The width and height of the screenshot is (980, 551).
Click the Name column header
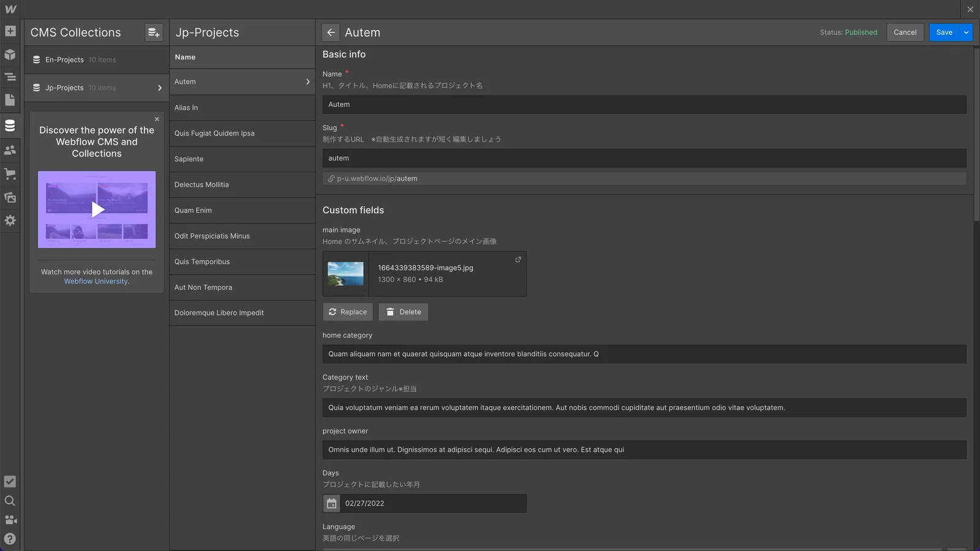click(x=242, y=57)
